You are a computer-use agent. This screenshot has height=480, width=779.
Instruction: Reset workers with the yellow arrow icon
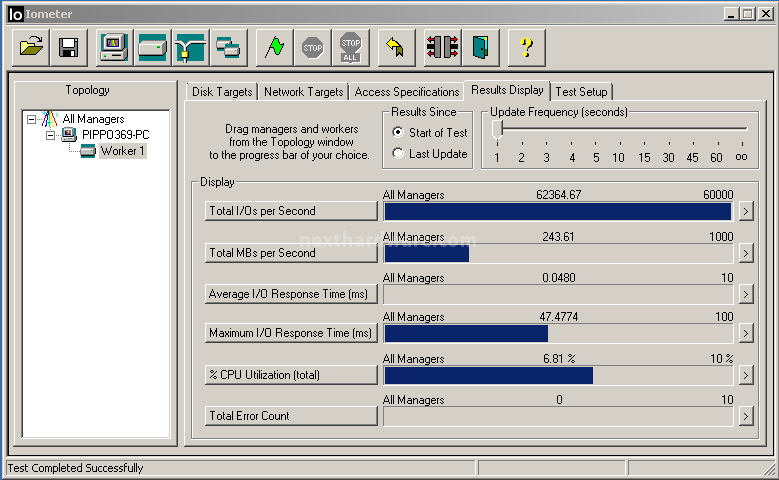tap(396, 48)
